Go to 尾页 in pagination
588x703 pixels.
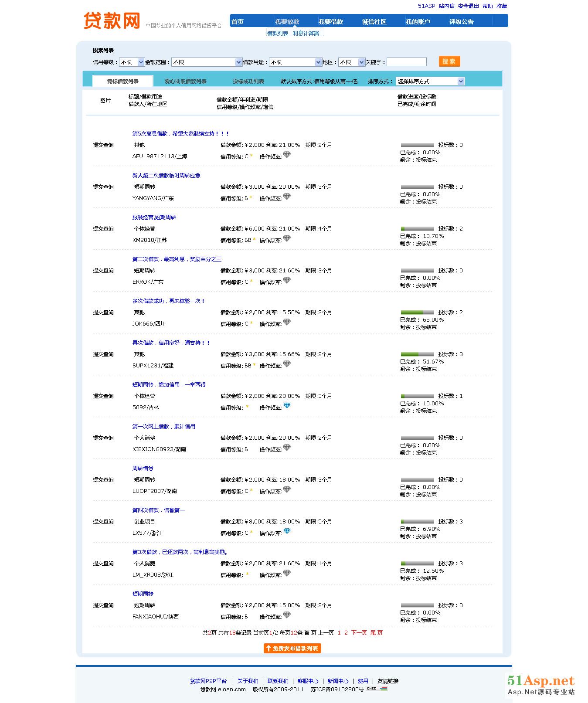click(x=377, y=633)
